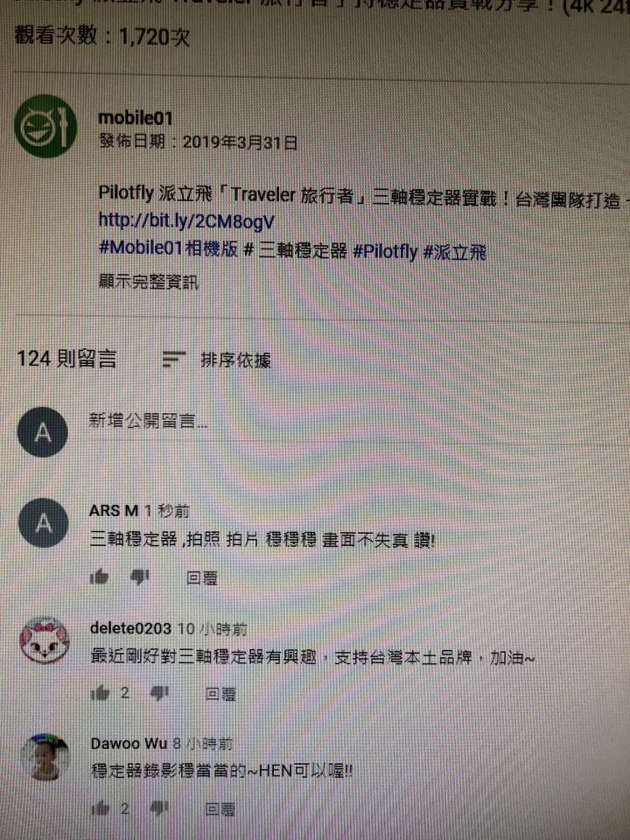Open the Dawoo Wu profile picture

[45, 758]
